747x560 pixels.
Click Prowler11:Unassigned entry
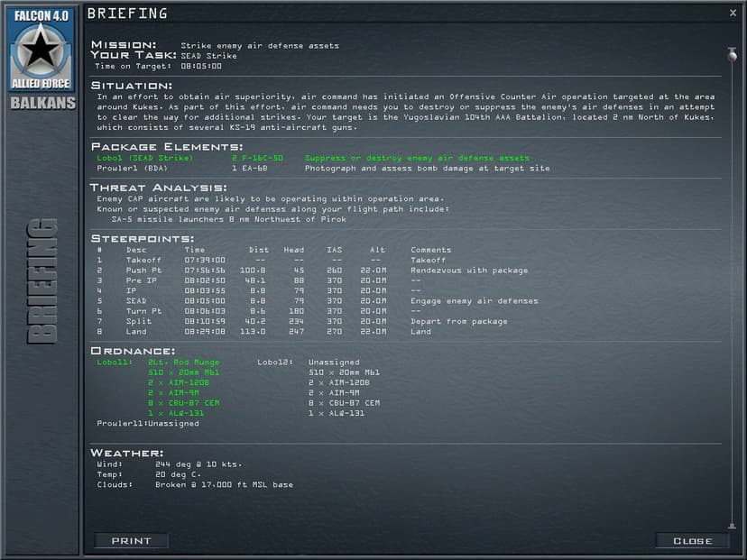[148, 423]
